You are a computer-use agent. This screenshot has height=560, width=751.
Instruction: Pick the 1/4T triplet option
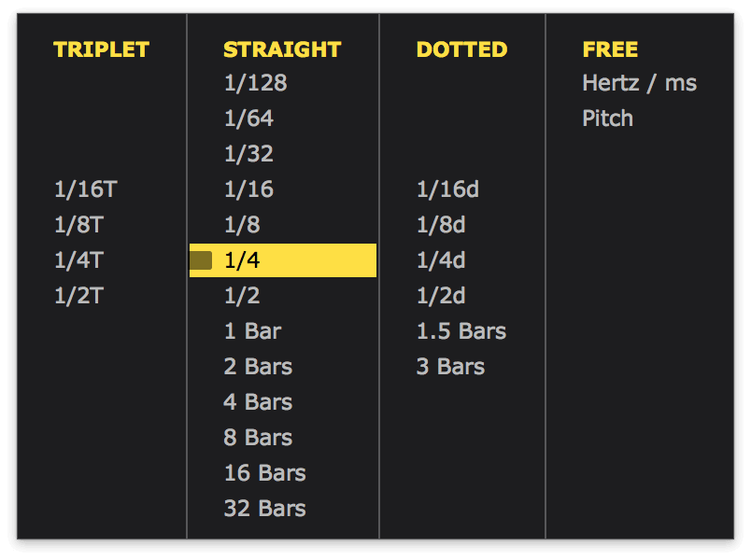point(78,260)
